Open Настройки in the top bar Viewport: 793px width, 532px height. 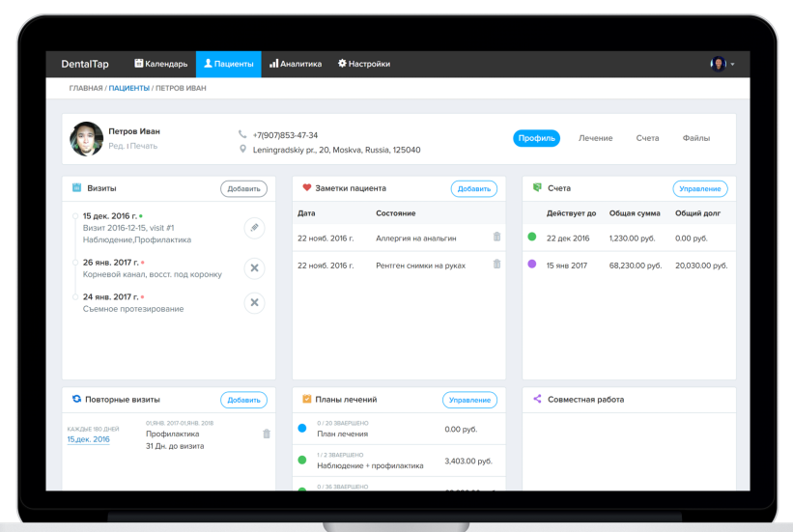click(x=364, y=64)
